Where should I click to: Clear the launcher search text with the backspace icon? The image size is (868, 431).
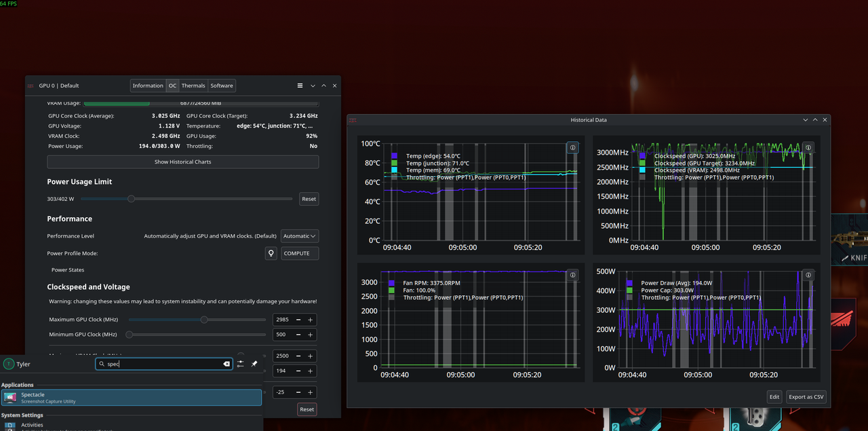coord(226,364)
